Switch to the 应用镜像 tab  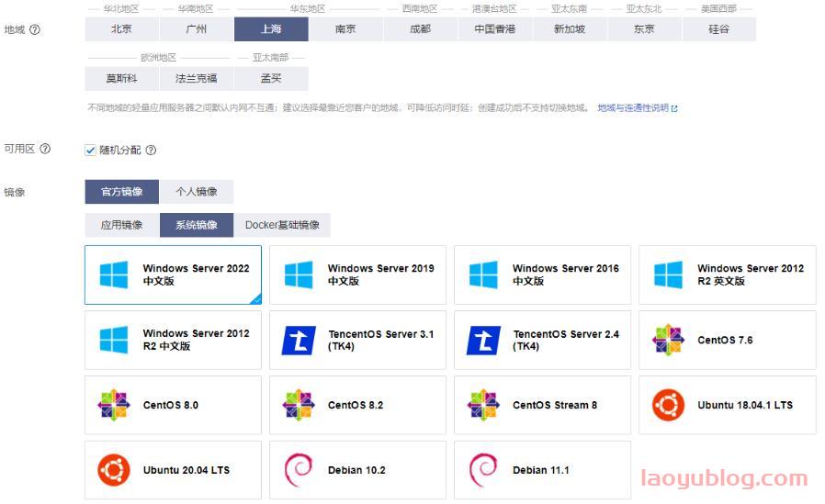point(121,225)
